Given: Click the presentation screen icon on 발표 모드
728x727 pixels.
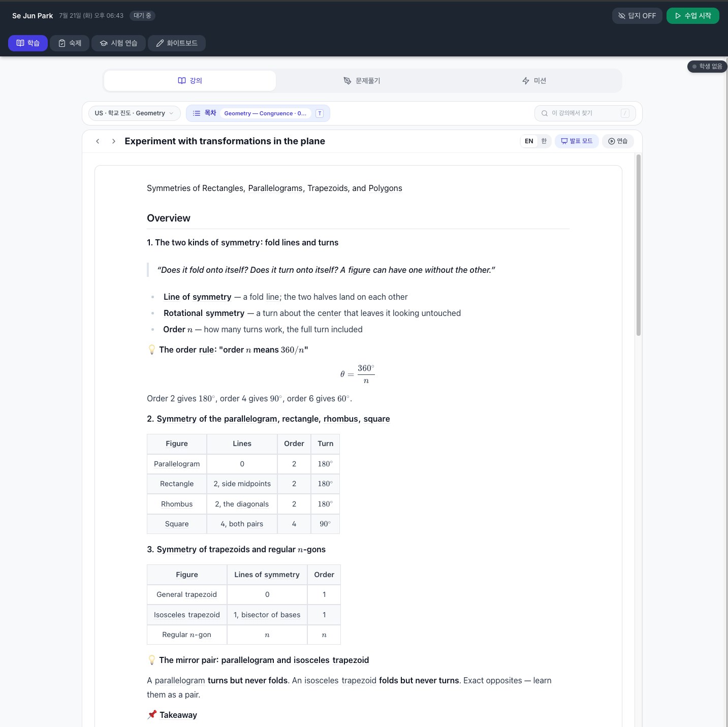Looking at the screenshot, I should click(x=564, y=141).
